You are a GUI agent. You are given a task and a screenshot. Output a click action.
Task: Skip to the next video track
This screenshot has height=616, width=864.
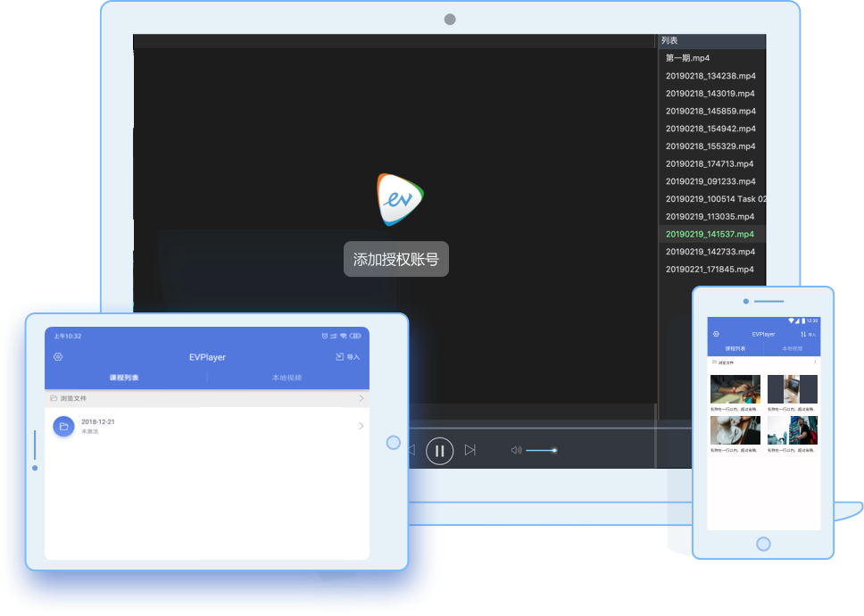(x=470, y=450)
